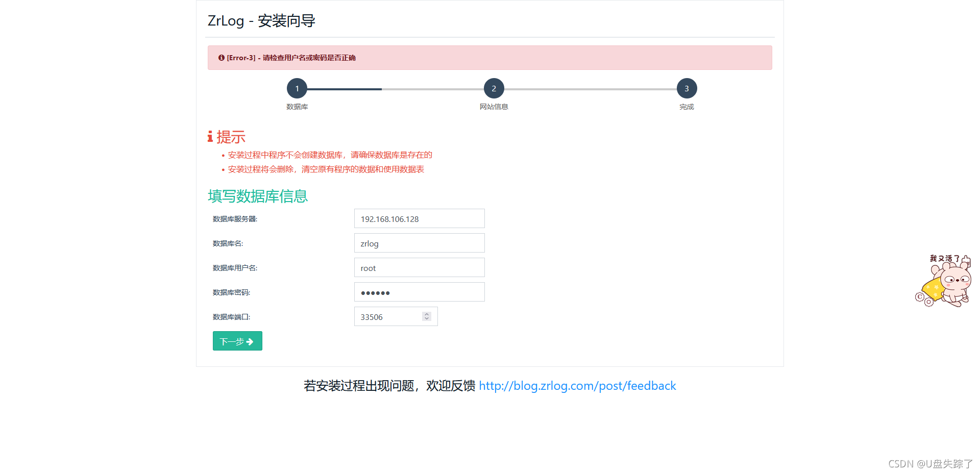The width and height of the screenshot is (980, 473).
Task: Select the 网站信息 step label text
Action: [494, 107]
